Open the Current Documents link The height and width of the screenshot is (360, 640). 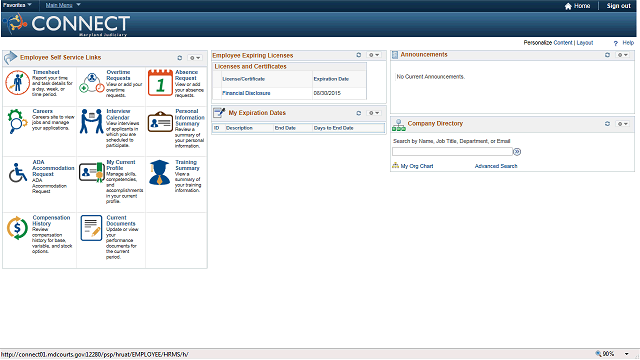(x=121, y=220)
